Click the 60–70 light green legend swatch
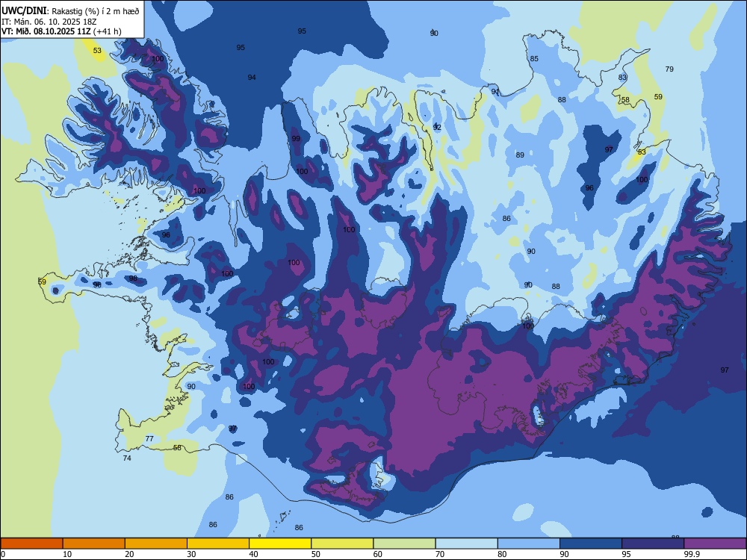This screenshot has height=560, width=747. point(404,544)
